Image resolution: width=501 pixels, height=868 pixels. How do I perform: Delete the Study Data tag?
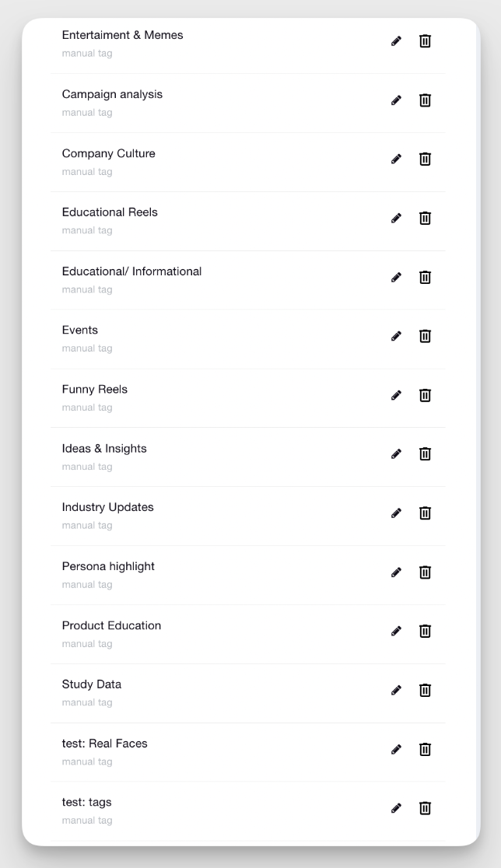click(x=425, y=691)
